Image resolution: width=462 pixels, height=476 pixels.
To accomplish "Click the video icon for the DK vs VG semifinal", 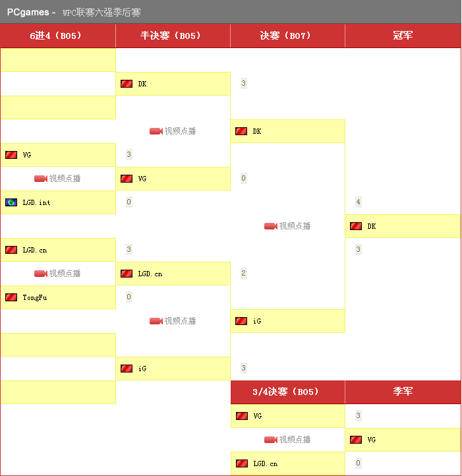I will pos(156,131).
